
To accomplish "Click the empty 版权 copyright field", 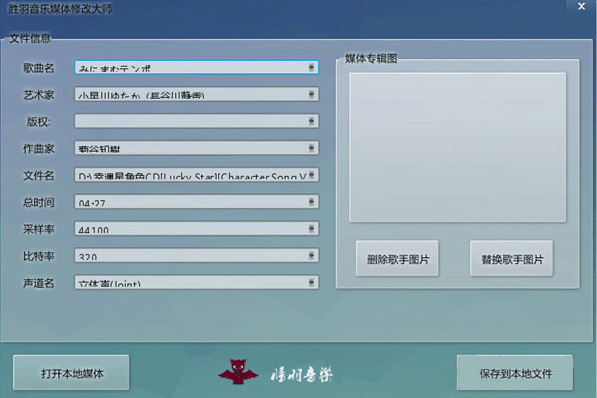I will coord(196,121).
